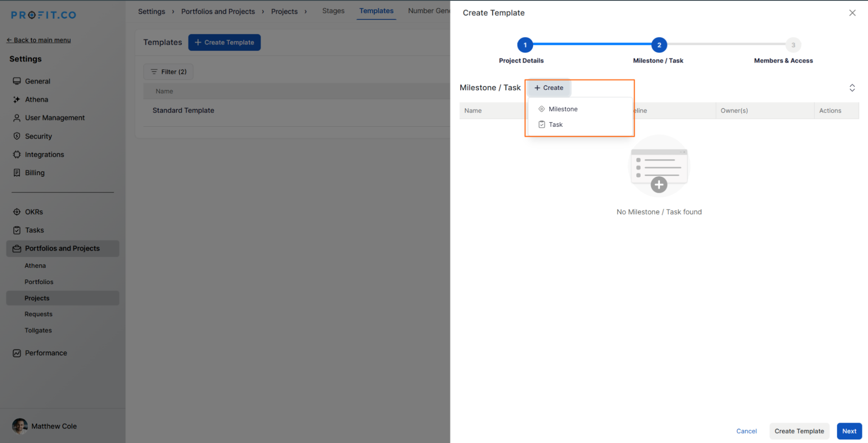Click the "No Milestone / Task found" message
The image size is (868, 443).
(x=659, y=212)
